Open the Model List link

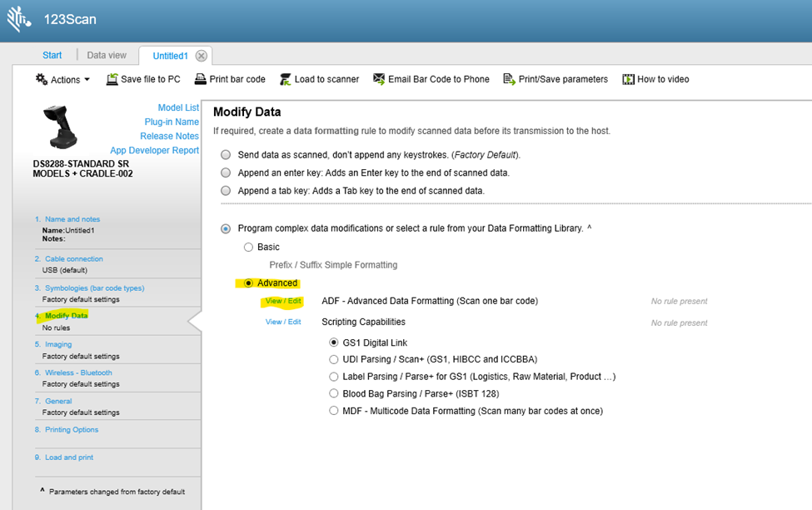pyautogui.click(x=178, y=107)
